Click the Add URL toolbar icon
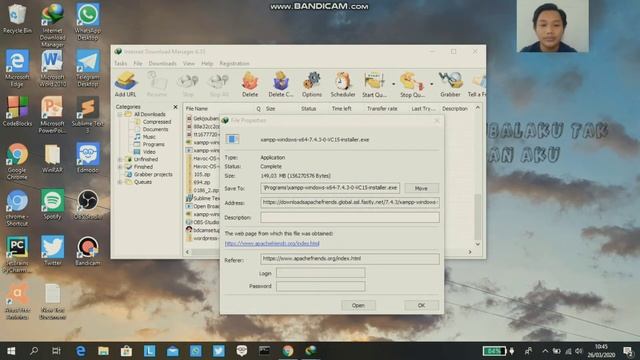The image size is (640, 360). click(x=125, y=84)
